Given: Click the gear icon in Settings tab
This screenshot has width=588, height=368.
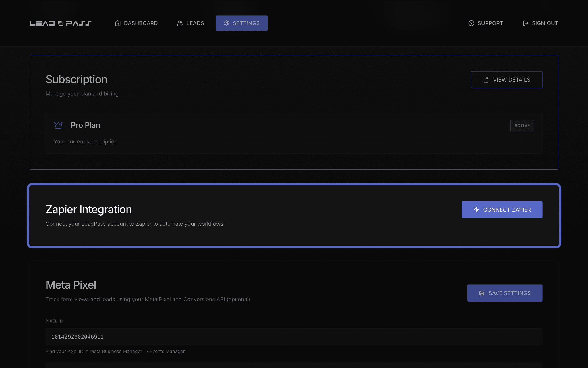Looking at the screenshot, I should [227, 23].
